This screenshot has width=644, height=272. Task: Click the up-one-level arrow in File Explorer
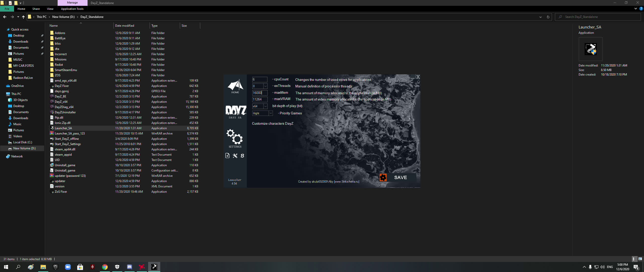23,17
